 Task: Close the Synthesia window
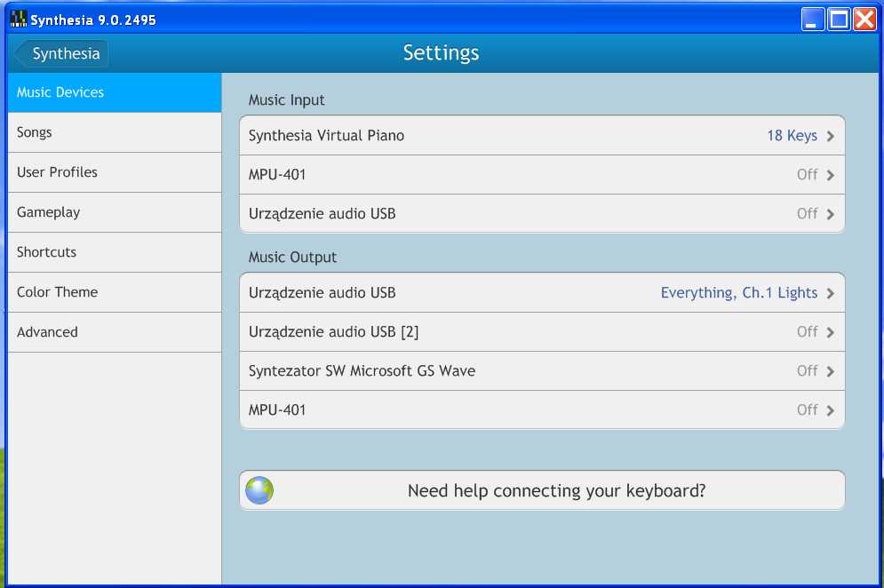(x=864, y=20)
